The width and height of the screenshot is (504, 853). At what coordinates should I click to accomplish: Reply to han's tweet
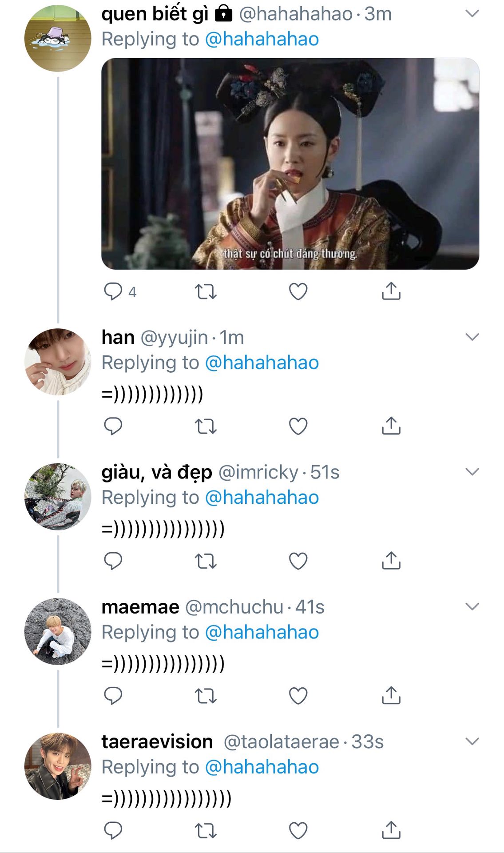[113, 426]
